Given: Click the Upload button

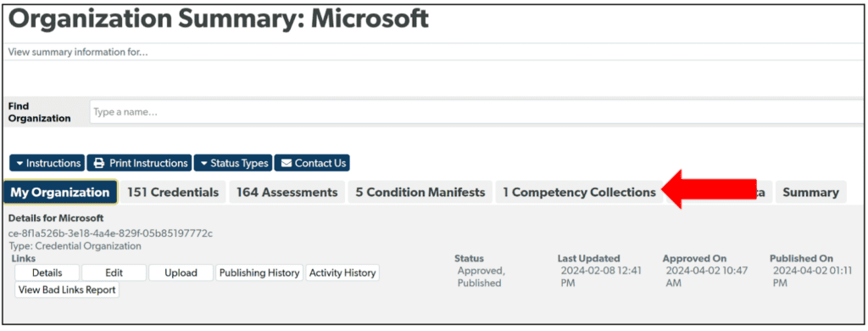Looking at the screenshot, I should click(181, 272).
